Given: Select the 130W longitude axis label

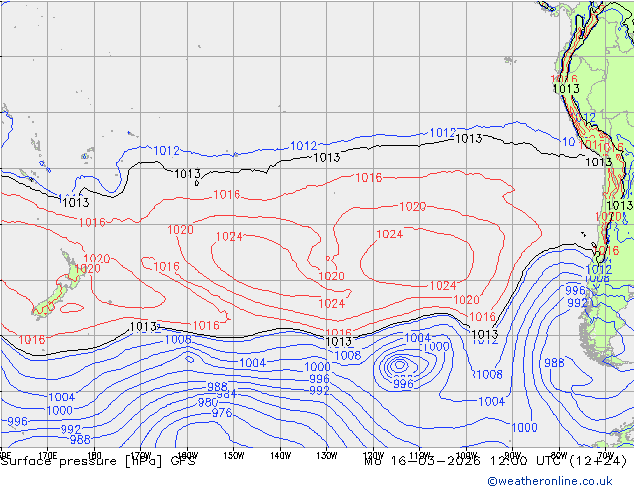Looking at the screenshot, I should [327, 455].
